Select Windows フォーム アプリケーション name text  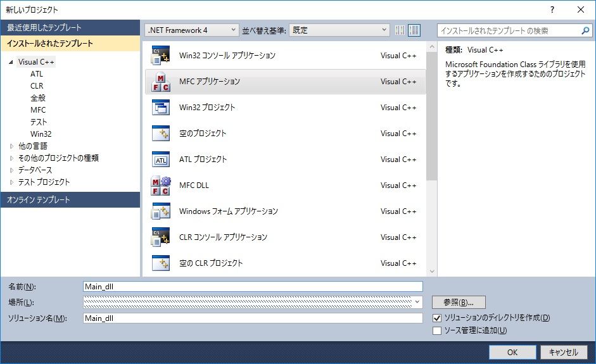pos(229,211)
